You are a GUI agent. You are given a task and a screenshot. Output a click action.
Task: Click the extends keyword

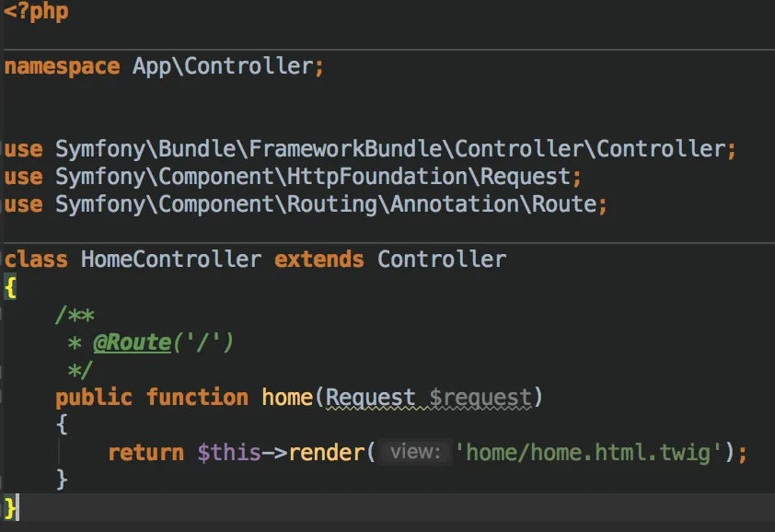click(x=319, y=260)
